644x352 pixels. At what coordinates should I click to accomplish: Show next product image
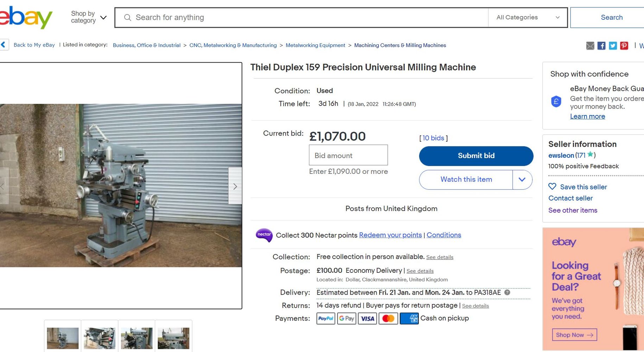235,186
